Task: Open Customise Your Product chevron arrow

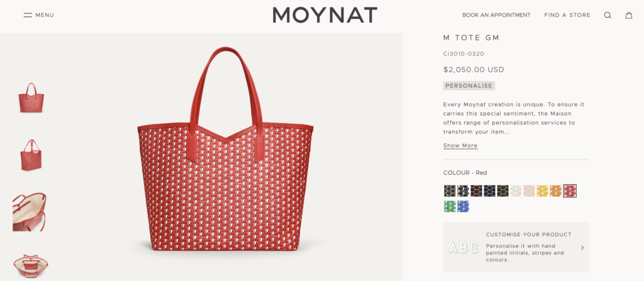Action: [x=582, y=248]
